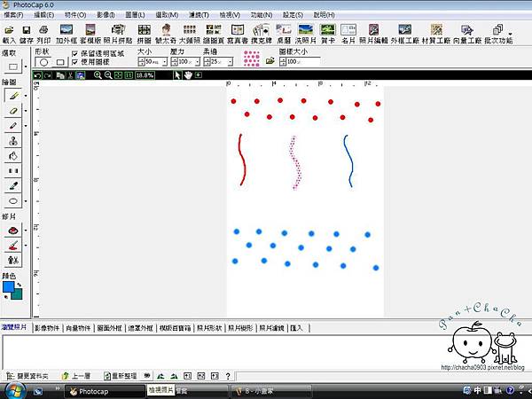Select the pencil tool
Screen dimensions: 532x399
pos(13,126)
